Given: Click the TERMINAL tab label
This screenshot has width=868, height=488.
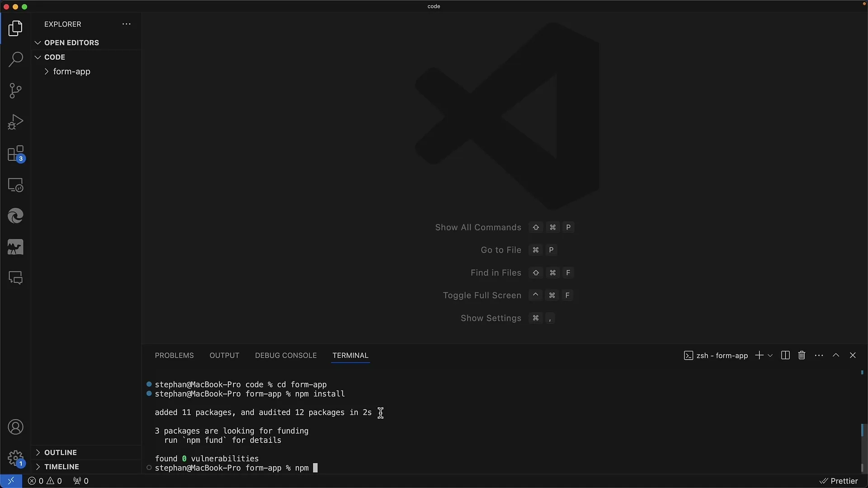Looking at the screenshot, I should pos(350,355).
